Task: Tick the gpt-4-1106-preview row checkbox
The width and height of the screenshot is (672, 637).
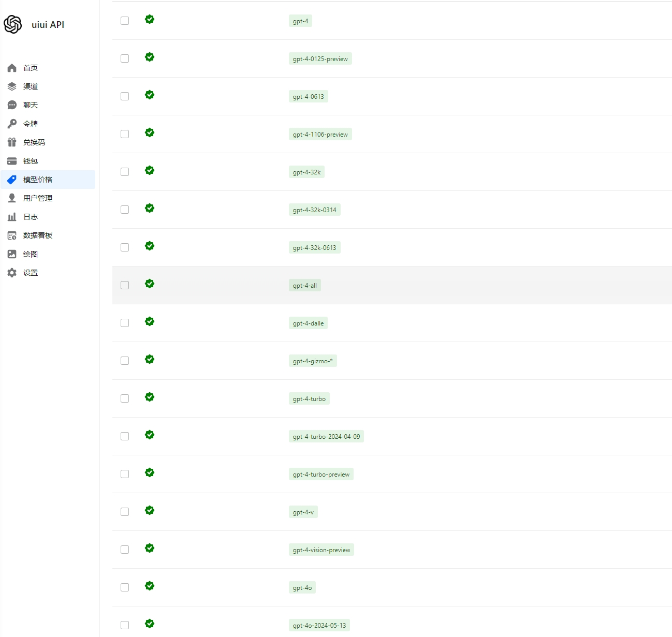Action: click(125, 134)
